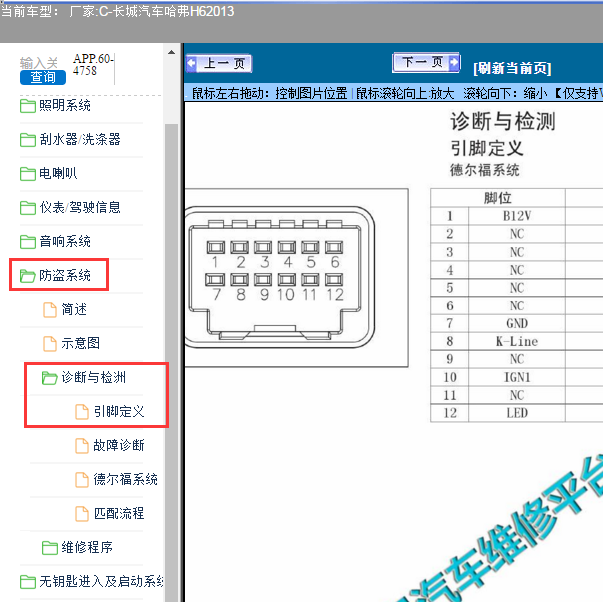Go to next page with 下一页
The height and width of the screenshot is (602, 603).
(x=426, y=62)
